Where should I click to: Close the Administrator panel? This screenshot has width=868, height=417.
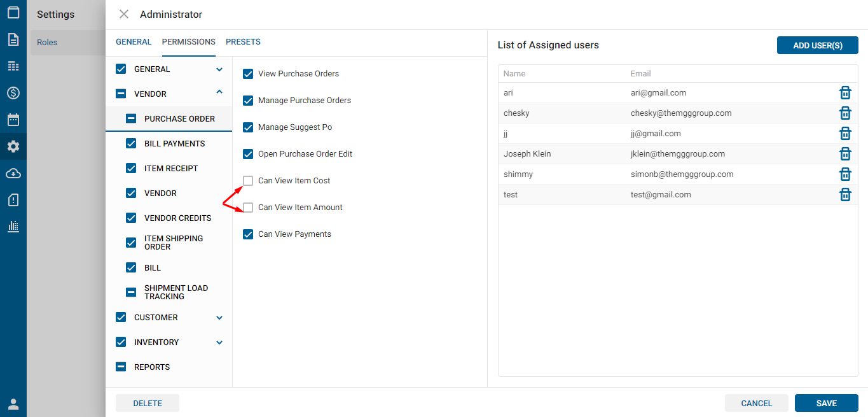pyautogui.click(x=124, y=14)
